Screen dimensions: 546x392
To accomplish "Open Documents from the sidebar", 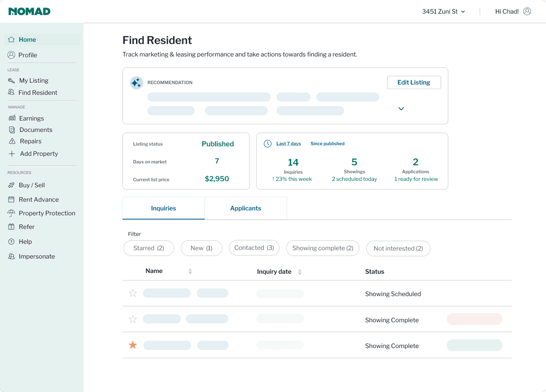I will (x=12, y=130).
